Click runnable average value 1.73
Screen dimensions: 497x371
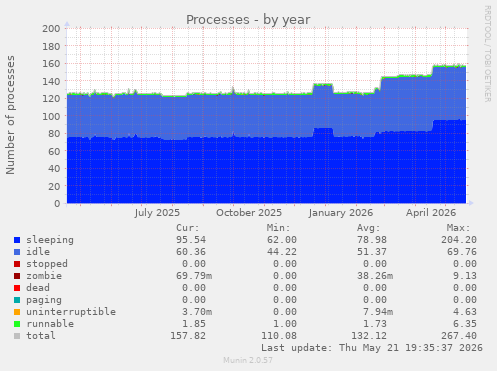[375, 324]
